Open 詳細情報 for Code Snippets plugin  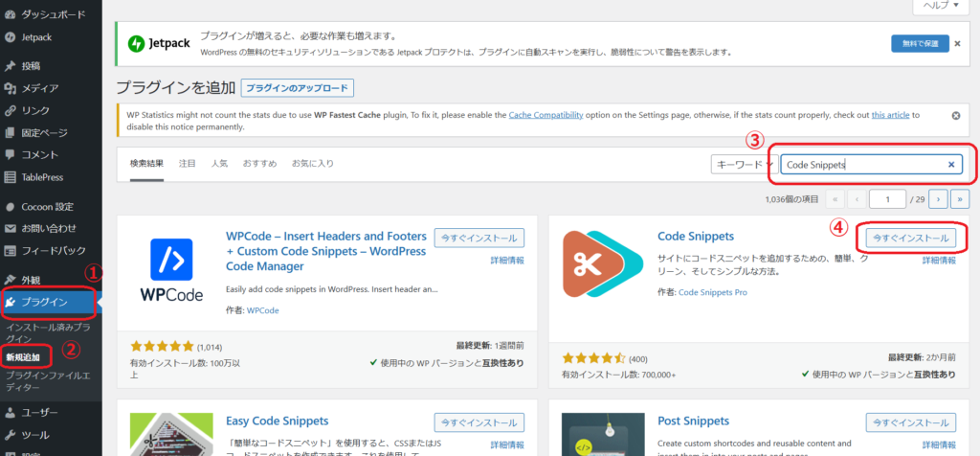(x=939, y=261)
